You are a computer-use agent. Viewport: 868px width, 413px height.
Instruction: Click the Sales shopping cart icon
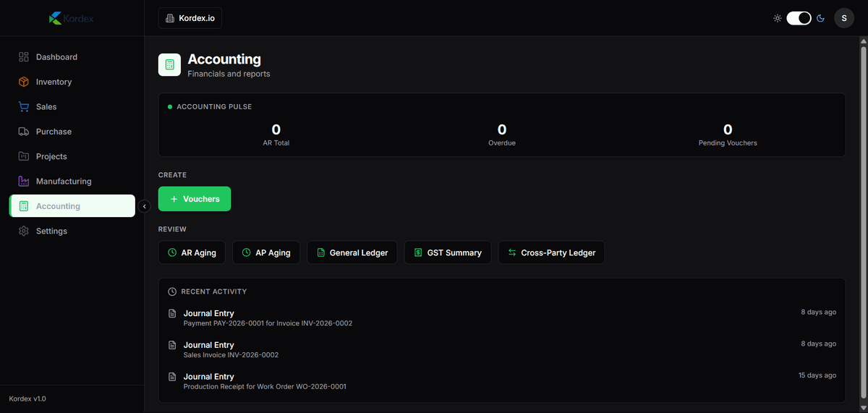(23, 107)
